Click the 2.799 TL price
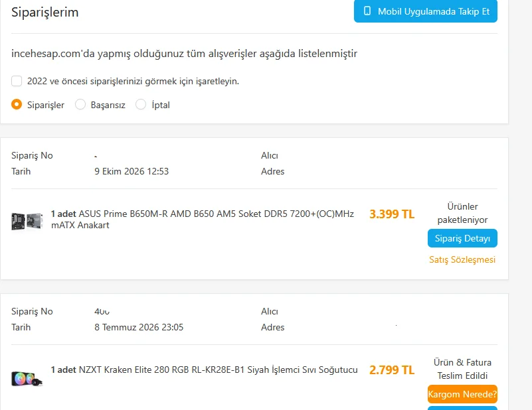Screen dimensions: 532x410 click(x=392, y=370)
